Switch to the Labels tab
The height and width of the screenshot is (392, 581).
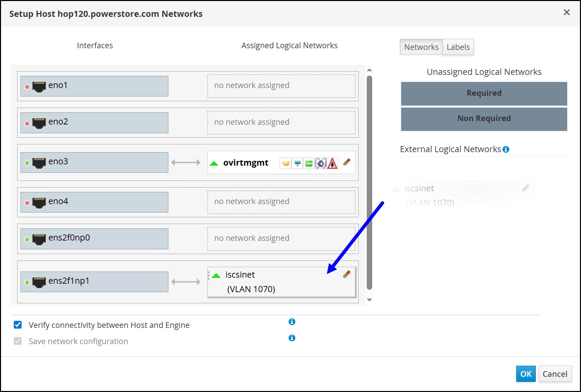pos(458,47)
